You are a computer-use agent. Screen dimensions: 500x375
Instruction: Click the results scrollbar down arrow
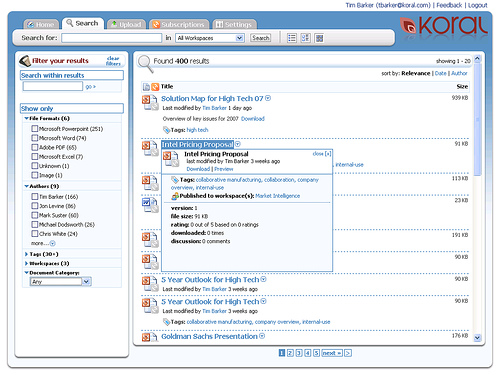coord(477,338)
